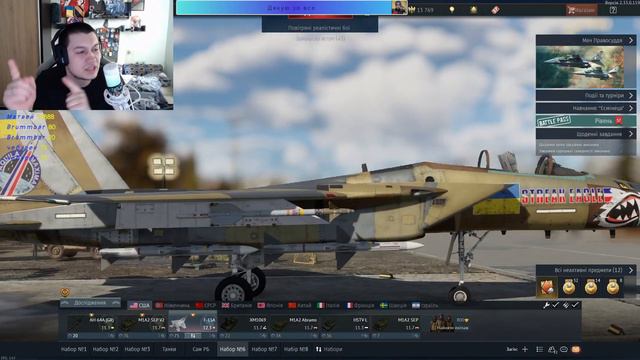
Task: Switch to preset Набор №1
Action: point(73,349)
